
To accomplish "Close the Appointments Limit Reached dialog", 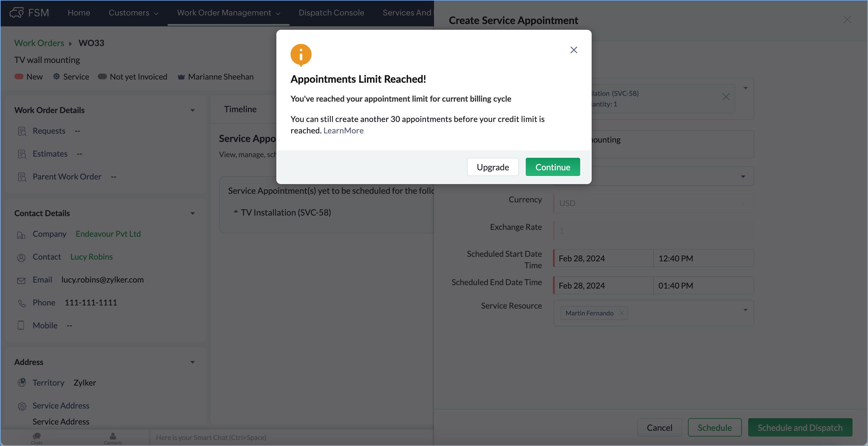I will (574, 50).
